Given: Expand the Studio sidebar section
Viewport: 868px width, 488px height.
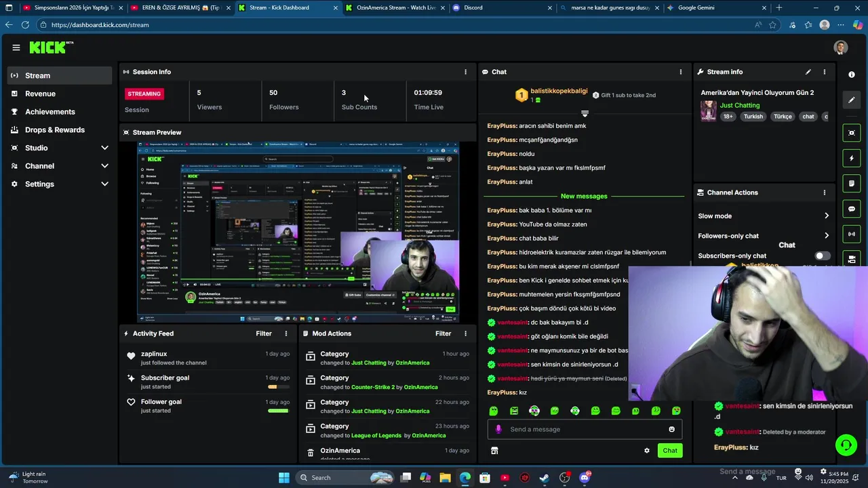Looking at the screenshot, I should (x=104, y=148).
